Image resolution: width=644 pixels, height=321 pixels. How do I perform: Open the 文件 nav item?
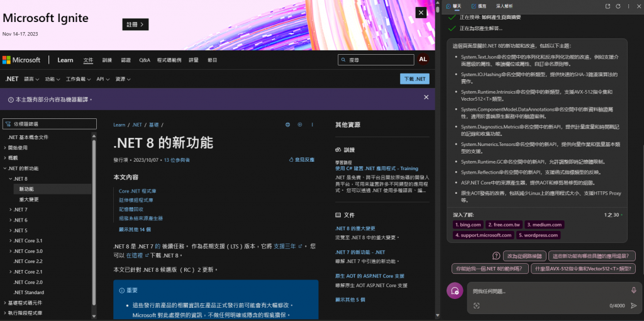tap(88, 60)
